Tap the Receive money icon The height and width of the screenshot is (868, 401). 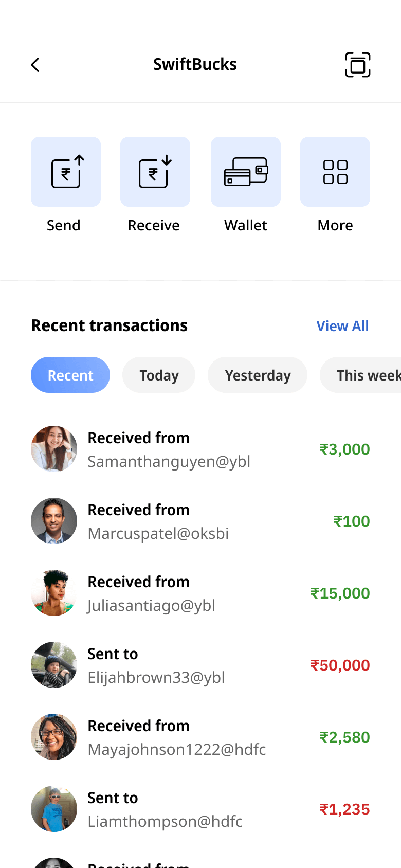155,172
